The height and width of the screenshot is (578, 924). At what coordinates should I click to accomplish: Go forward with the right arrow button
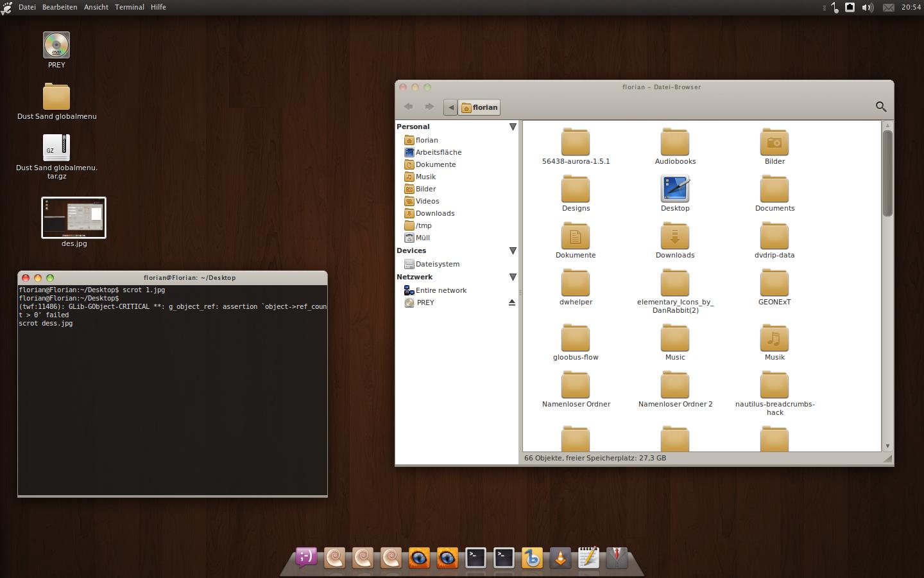tap(429, 107)
